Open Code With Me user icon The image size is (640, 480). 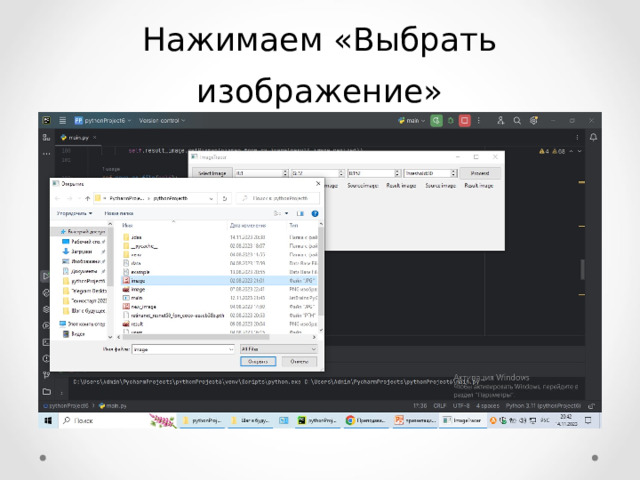pyautogui.click(x=500, y=121)
